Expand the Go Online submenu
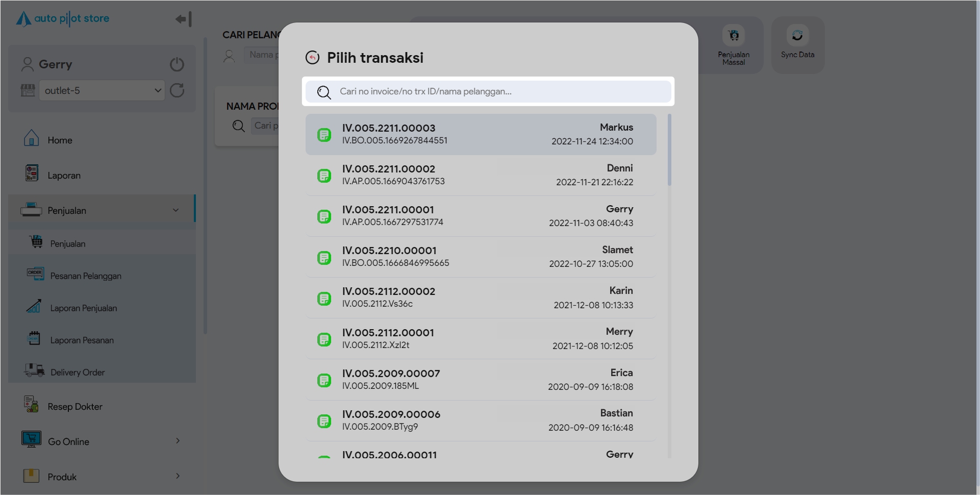Viewport: 980px width, 495px height. [x=178, y=441]
